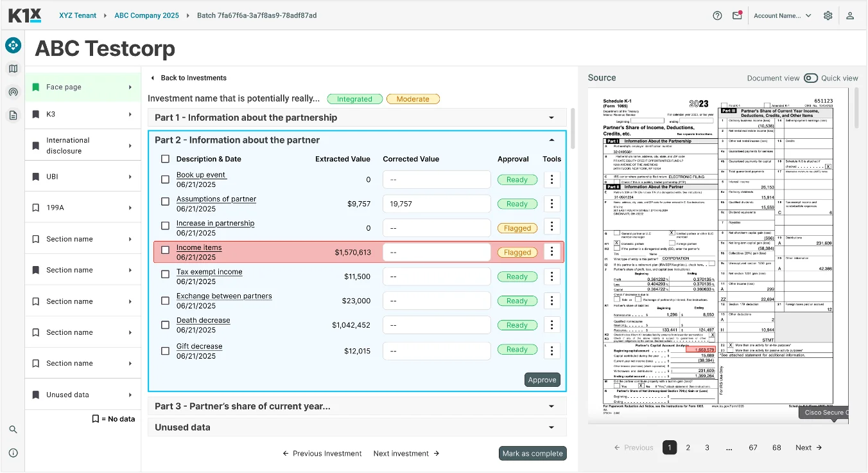868x473 pixels.
Task: Click Corrected Value field for Gift decrease
Action: coord(437,350)
